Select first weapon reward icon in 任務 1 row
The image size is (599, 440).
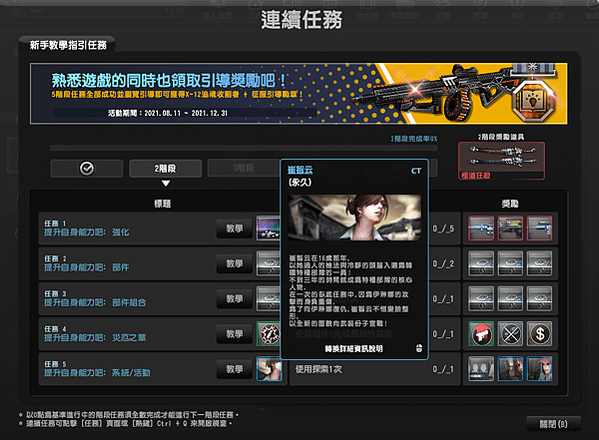pyautogui.click(x=481, y=228)
